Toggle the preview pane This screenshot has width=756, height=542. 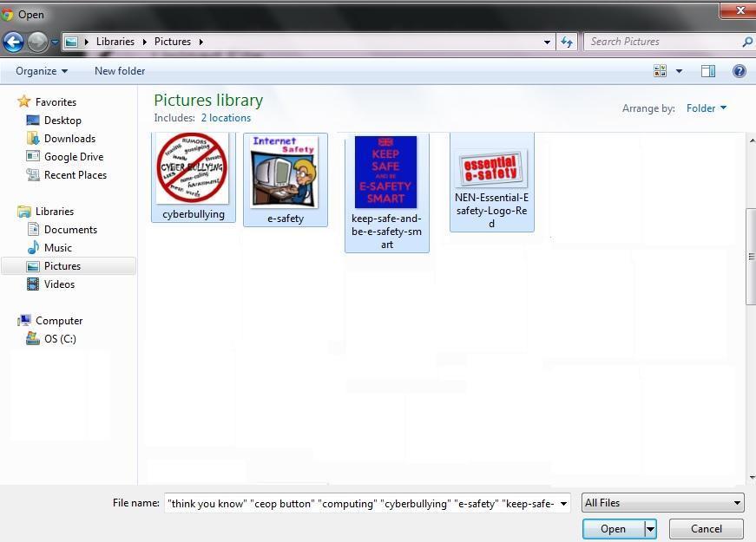pyautogui.click(x=707, y=71)
